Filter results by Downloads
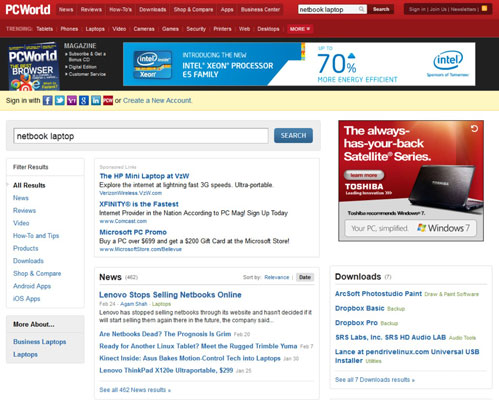 28,261
